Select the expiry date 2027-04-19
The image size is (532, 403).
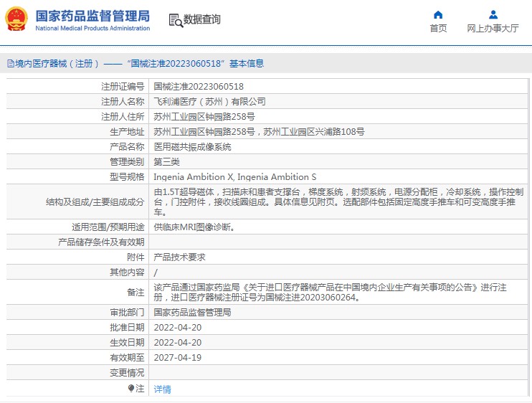click(x=177, y=358)
